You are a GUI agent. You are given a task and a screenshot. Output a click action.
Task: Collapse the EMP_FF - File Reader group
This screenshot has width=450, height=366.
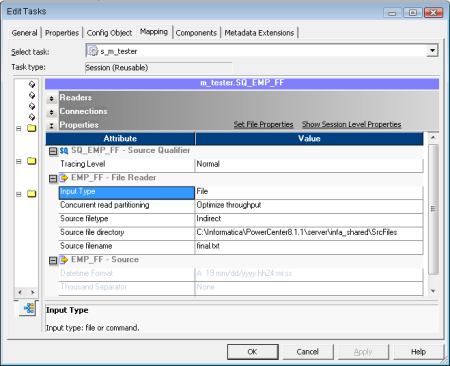tap(53, 179)
